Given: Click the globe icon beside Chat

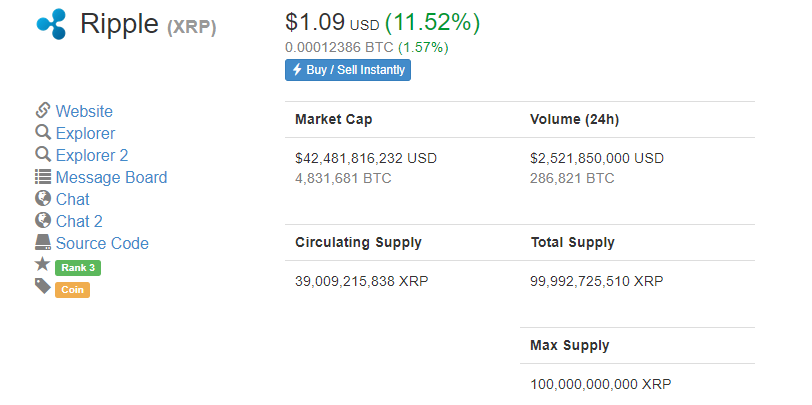Looking at the screenshot, I should 43,198.
